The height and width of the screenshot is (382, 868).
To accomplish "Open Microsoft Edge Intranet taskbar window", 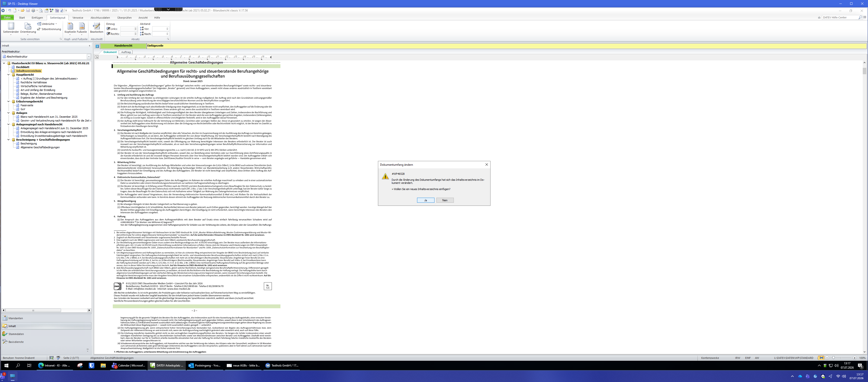I will click(x=54, y=366).
